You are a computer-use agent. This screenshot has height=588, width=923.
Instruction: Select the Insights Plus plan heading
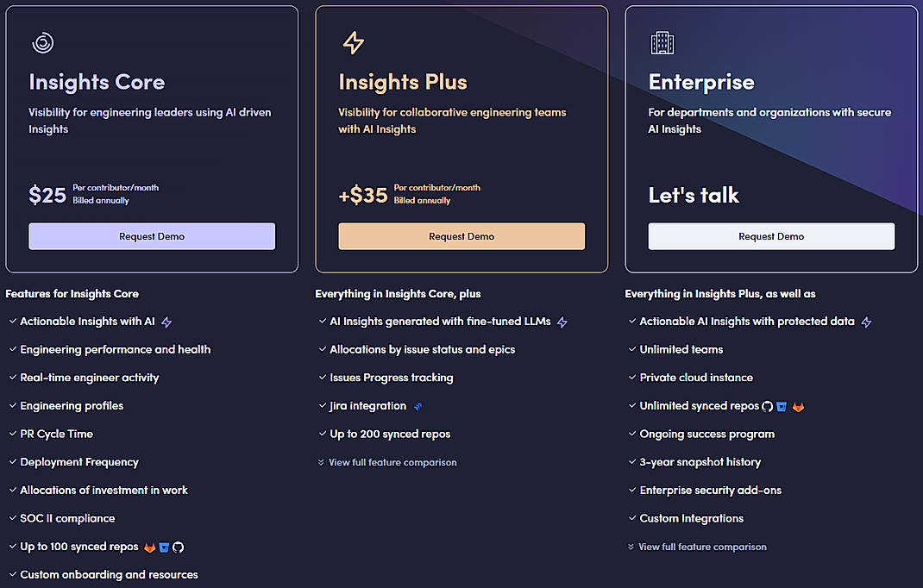[x=403, y=82]
